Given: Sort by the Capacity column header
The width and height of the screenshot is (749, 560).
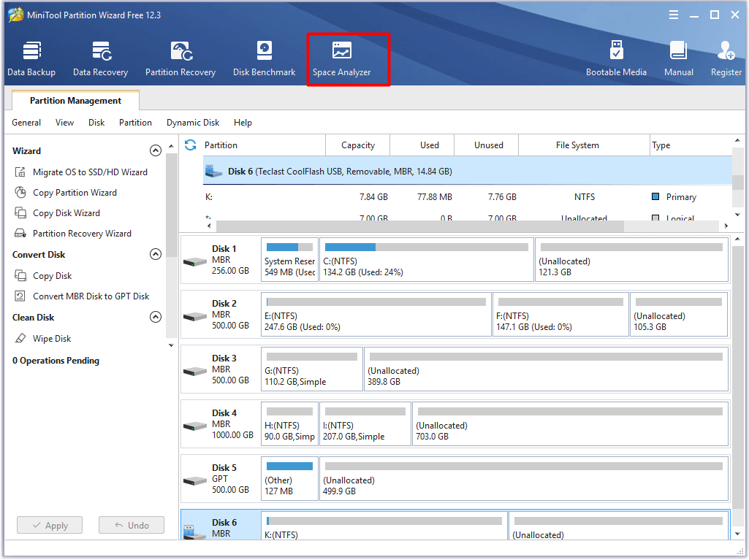Looking at the screenshot, I should [x=358, y=145].
